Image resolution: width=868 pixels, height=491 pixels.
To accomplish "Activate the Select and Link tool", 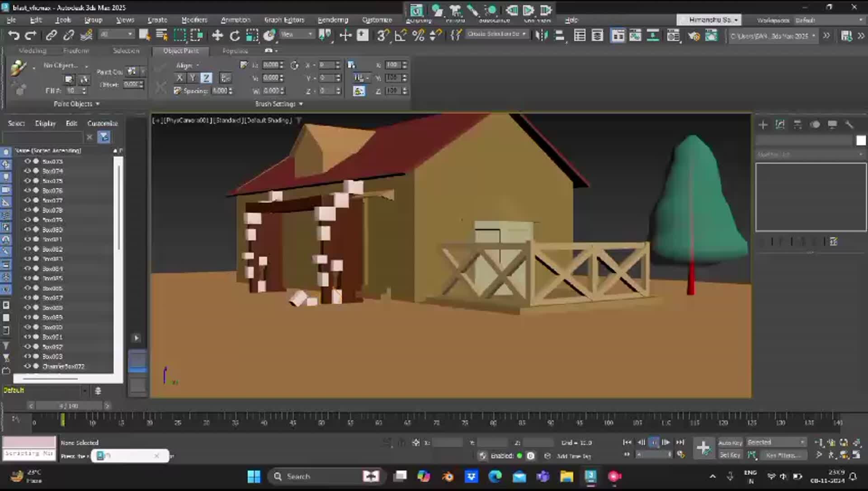I will pyautogui.click(x=51, y=35).
